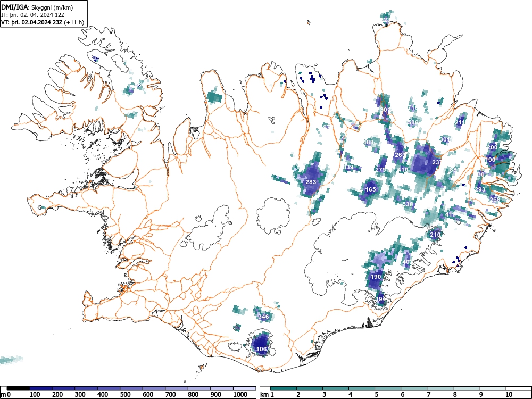Image resolution: width=532 pixels, height=399 pixels.
Task: Click the 900 tick on the m legend
Action: (x=216, y=395)
